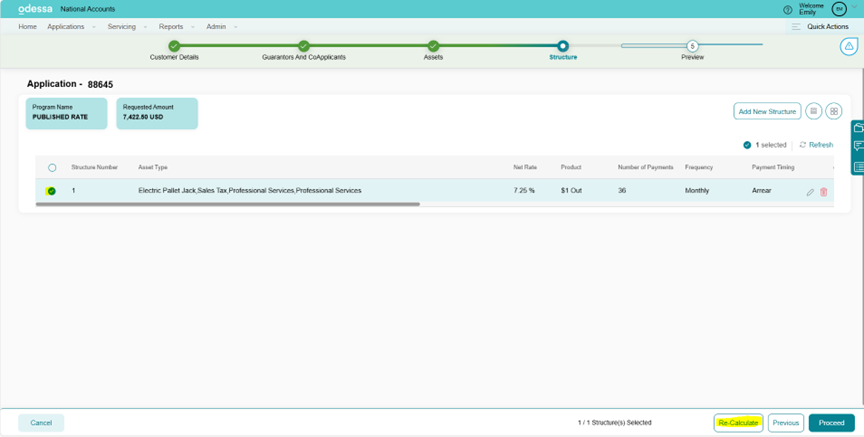Switch to grid view layout icon

click(x=834, y=111)
